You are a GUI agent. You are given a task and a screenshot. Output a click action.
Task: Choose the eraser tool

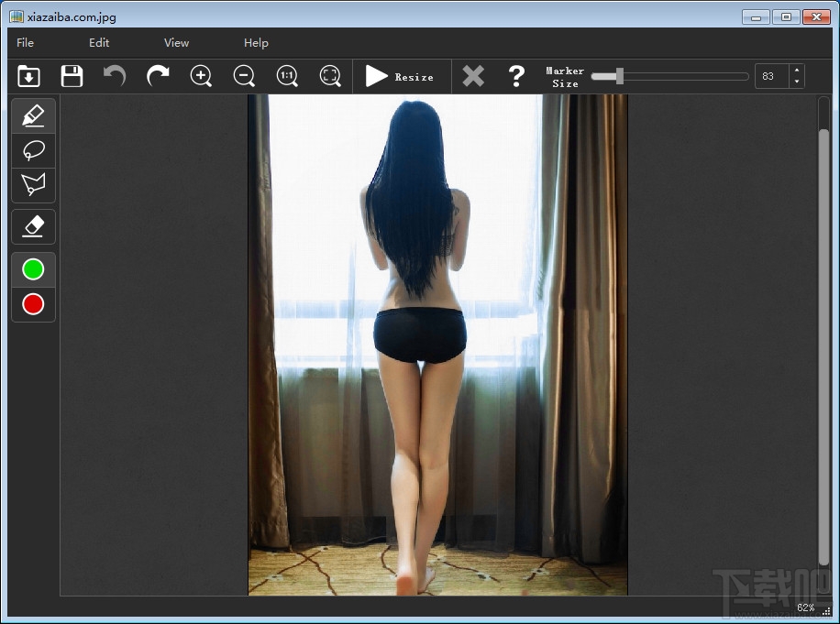(33, 226)
